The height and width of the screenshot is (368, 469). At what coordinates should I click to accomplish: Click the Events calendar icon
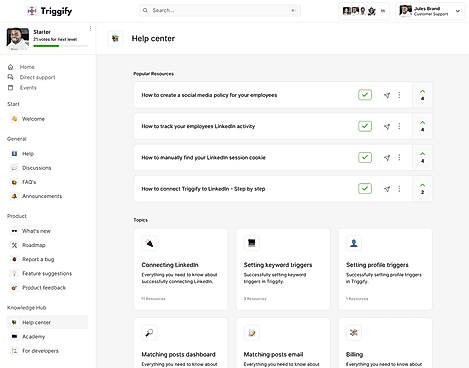point(11,88)
